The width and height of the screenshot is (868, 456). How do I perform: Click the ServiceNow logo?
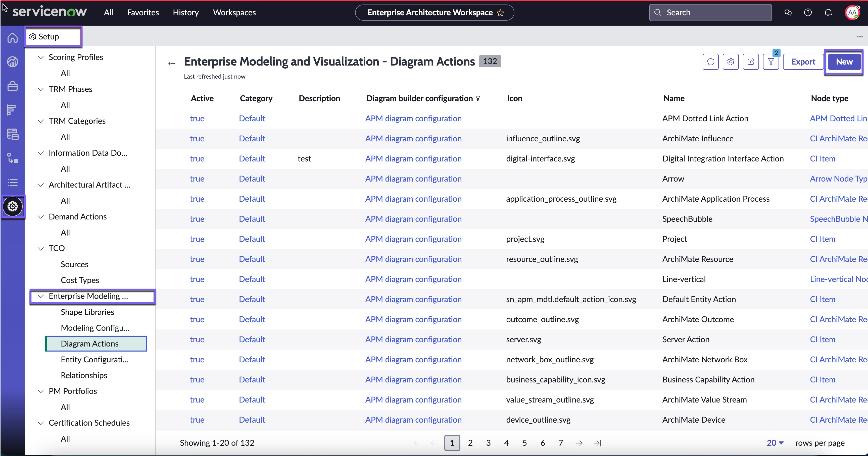(50, 12)
